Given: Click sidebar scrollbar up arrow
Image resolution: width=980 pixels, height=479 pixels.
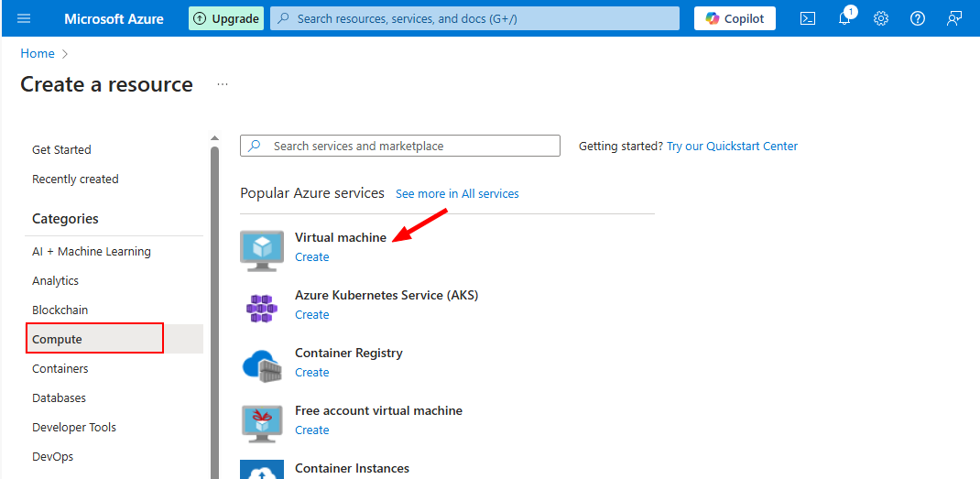Looking at the screenshot, I should [215, 138].
